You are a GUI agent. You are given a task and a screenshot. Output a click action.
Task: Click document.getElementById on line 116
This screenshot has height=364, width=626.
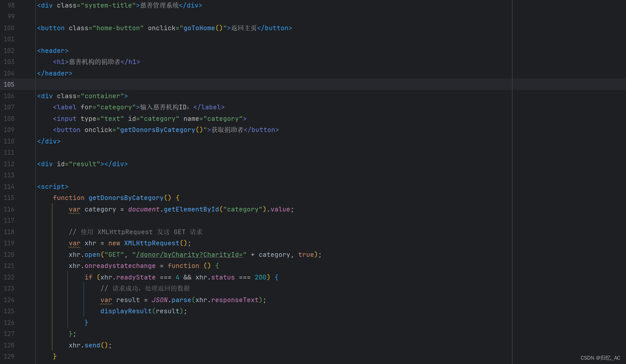pos(173,209)
